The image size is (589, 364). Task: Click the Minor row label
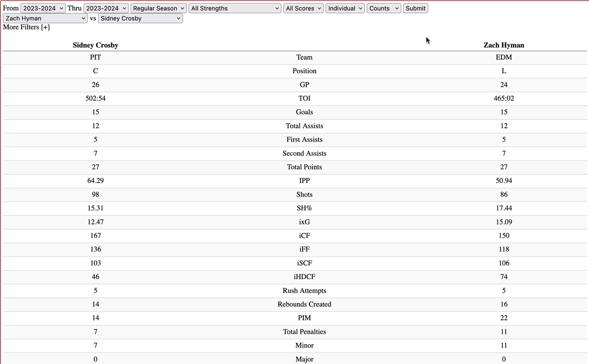[304, 346]
